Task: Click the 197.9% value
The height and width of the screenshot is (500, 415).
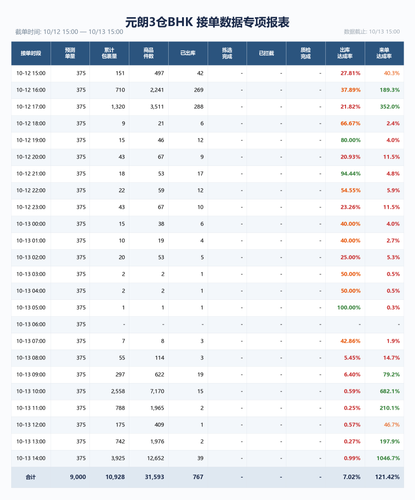Action: (390, 441)
